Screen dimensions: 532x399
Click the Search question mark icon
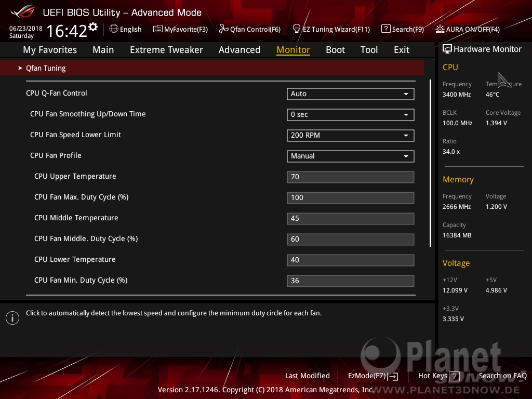(386, 29)
